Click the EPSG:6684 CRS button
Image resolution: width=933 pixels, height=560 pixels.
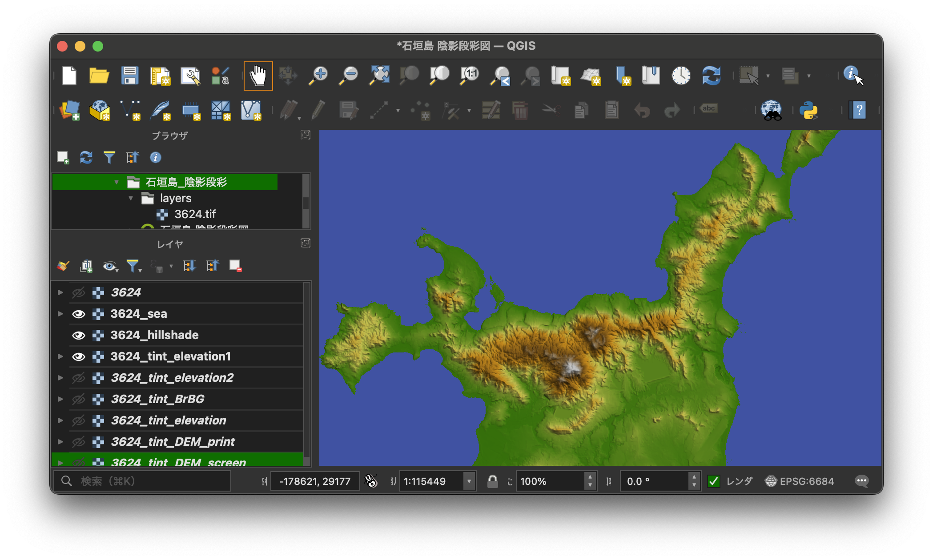click(800, 481)
